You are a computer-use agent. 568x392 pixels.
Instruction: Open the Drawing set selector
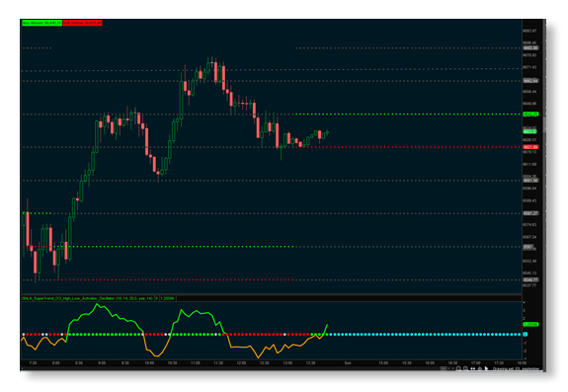517,369
